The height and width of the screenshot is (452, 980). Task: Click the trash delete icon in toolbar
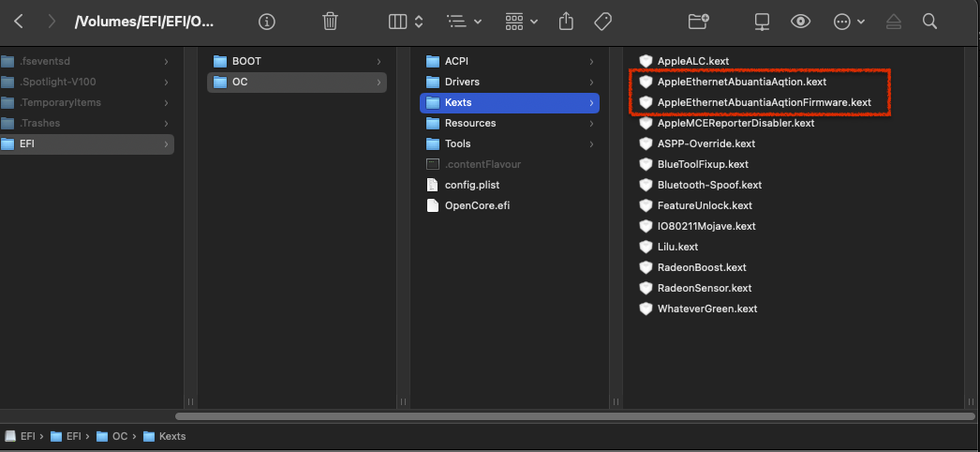pos(330,22)
